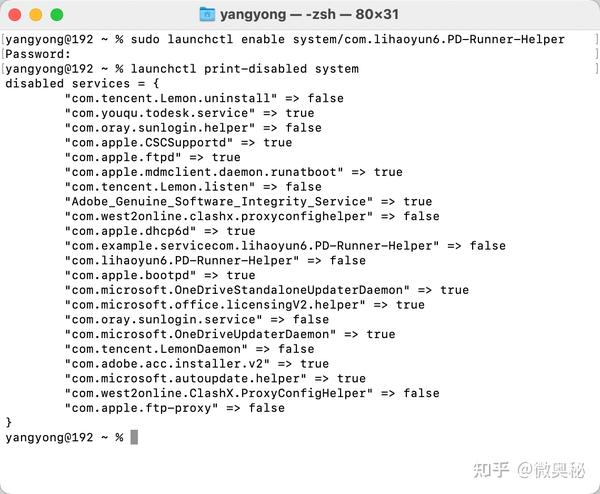This screenshot has height=494, width=600.
Task: Click the home folder icon in title bar
Action: coord(207,15)
